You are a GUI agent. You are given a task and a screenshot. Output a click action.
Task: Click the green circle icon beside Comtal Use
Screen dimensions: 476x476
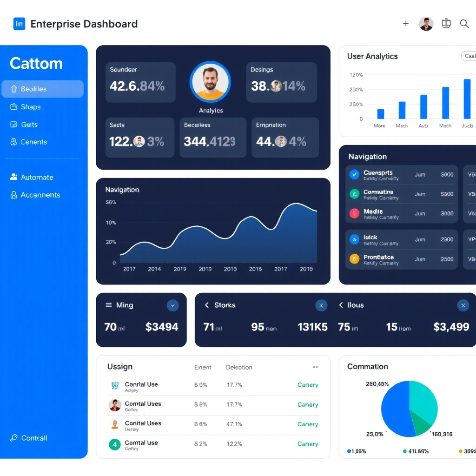pos(114,444)
